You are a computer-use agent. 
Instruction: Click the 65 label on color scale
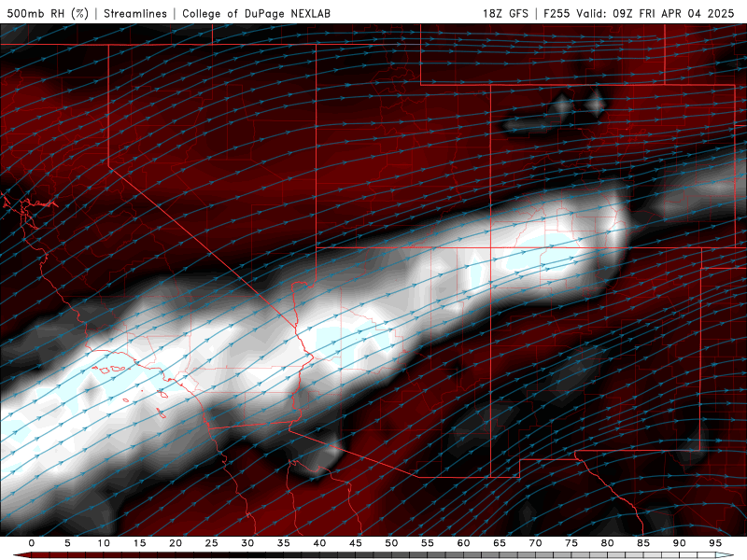(x=500, y=543)
